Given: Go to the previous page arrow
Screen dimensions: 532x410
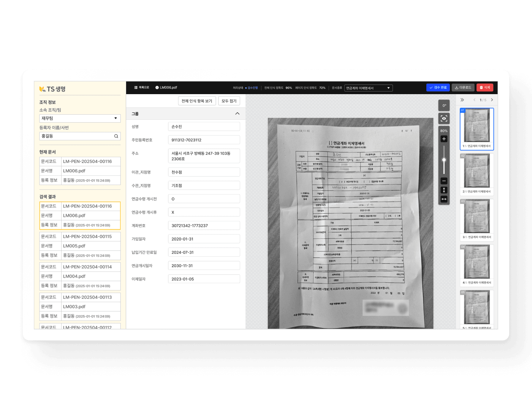Looking at the screenshot, I should point(474,100).
